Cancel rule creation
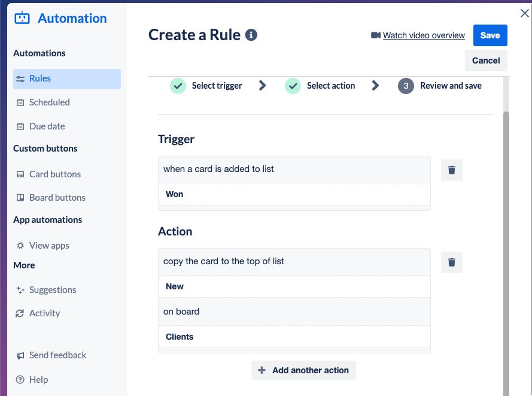 (486, 61)
